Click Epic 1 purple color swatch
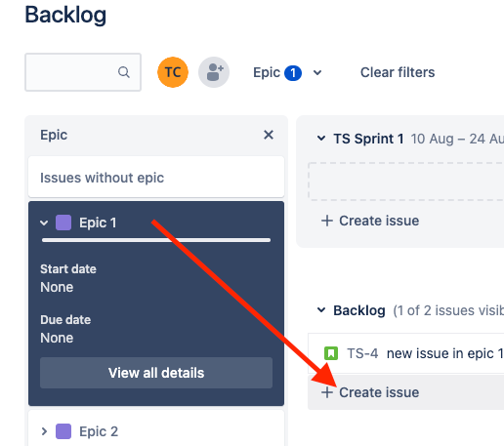The image size is (504, 446). click(63, 223)
